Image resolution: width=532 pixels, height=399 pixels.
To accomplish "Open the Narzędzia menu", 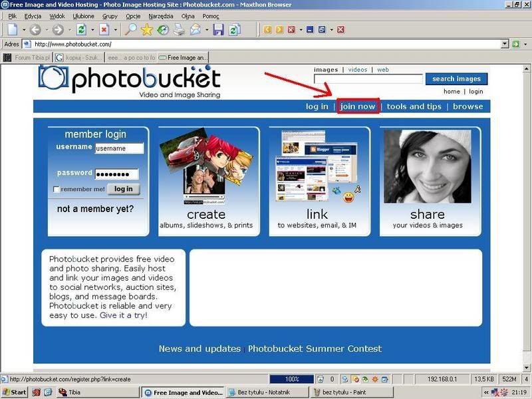I will click(x=161, y=16).
